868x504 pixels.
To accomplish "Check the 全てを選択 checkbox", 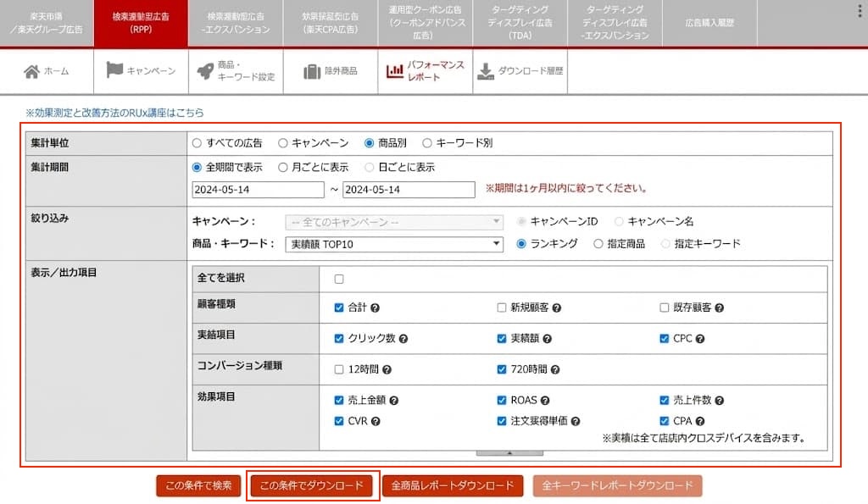I will (x=339, y=279).
